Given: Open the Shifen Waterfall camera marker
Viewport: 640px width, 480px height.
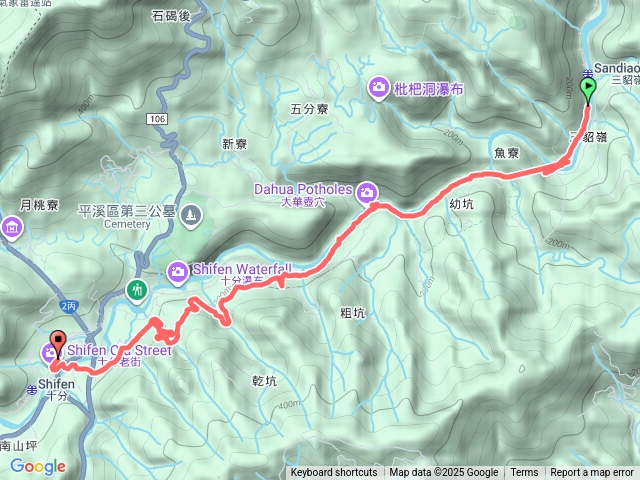Looking at the screenshot, I should click(178, 273).
